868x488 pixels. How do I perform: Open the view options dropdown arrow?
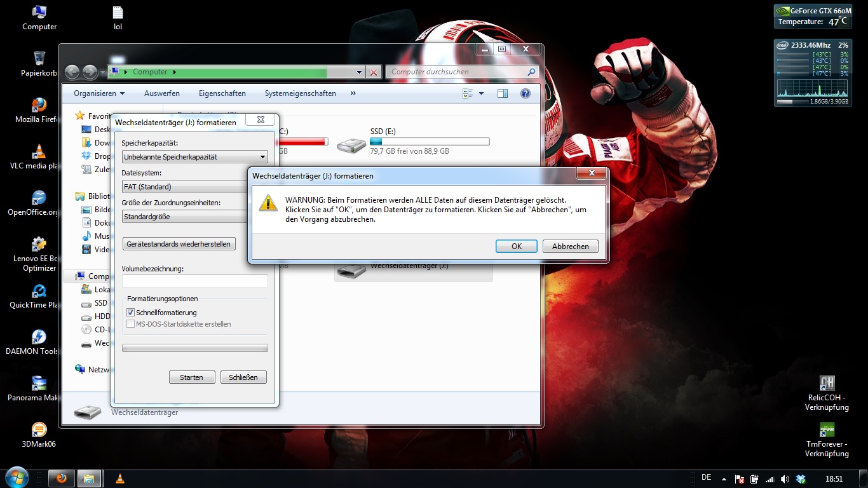tap(481, 93)
